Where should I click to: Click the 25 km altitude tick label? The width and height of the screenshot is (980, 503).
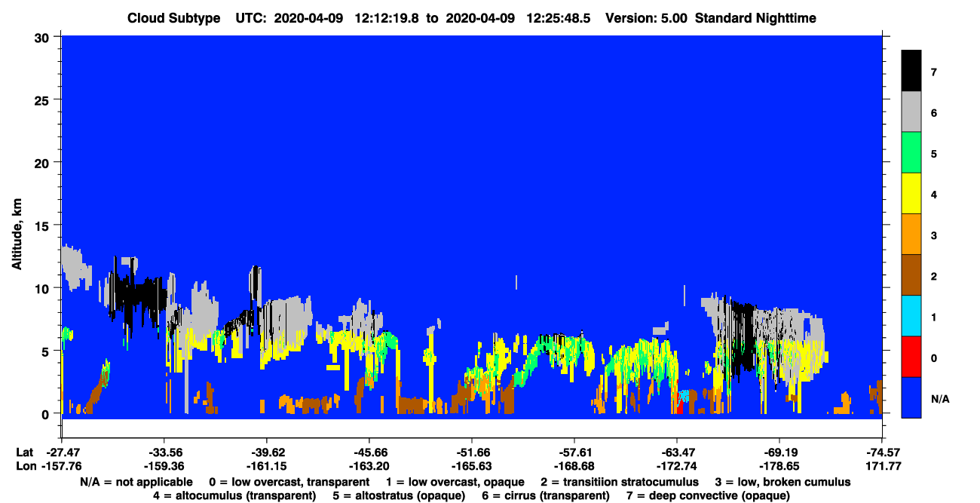[x=44, y=100]
